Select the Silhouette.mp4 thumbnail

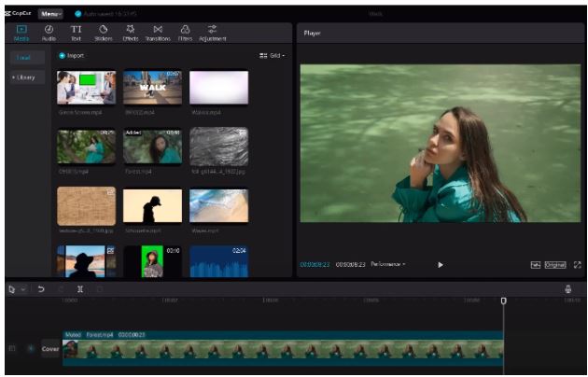(153, 205)
